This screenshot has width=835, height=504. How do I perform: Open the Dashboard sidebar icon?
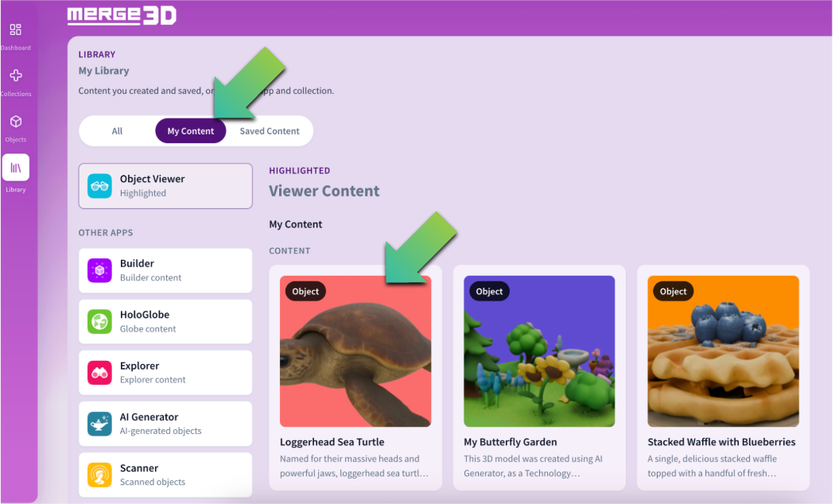(x=15, y=29)
